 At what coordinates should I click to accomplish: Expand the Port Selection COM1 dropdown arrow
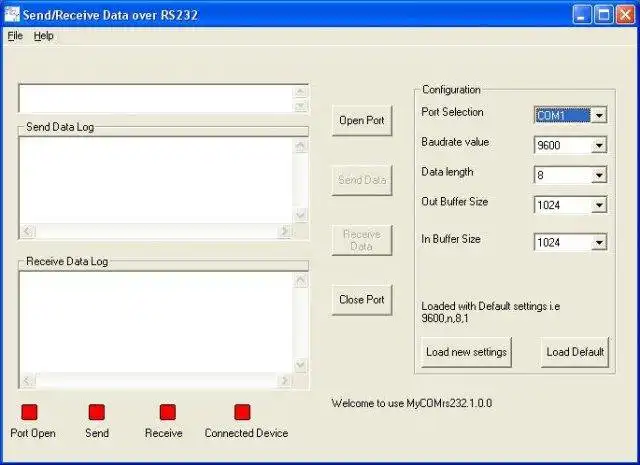(x=599, y=116)
